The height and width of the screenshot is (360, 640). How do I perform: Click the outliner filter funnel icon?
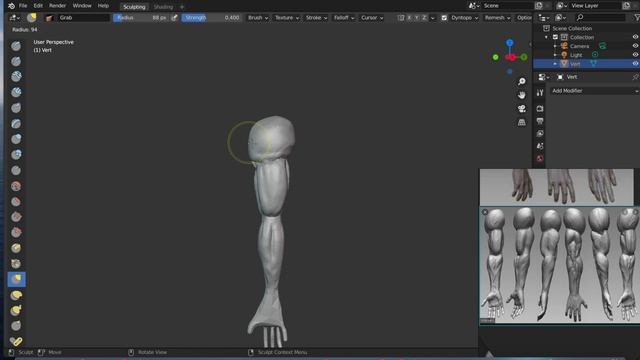[637, 17]
